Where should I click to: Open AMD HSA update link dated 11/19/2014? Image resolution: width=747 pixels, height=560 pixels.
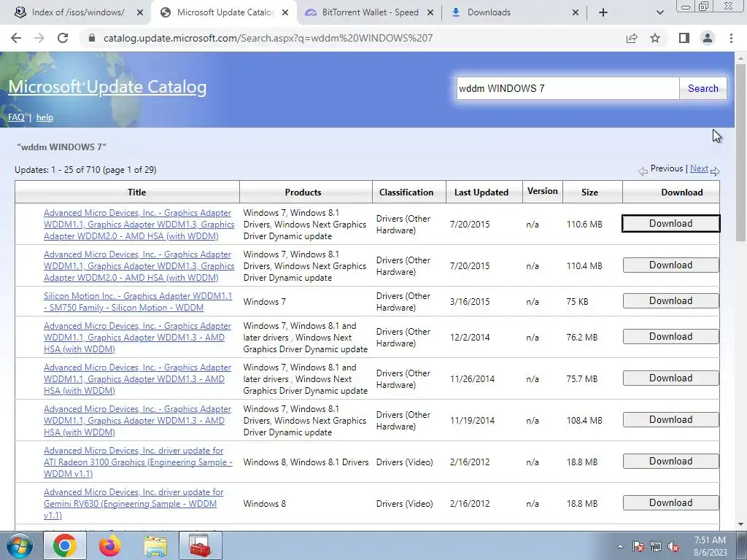tap(137, 421)
